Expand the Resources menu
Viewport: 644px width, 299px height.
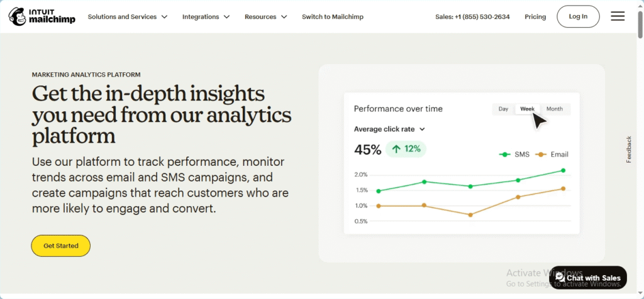click(x=266, y=17)
